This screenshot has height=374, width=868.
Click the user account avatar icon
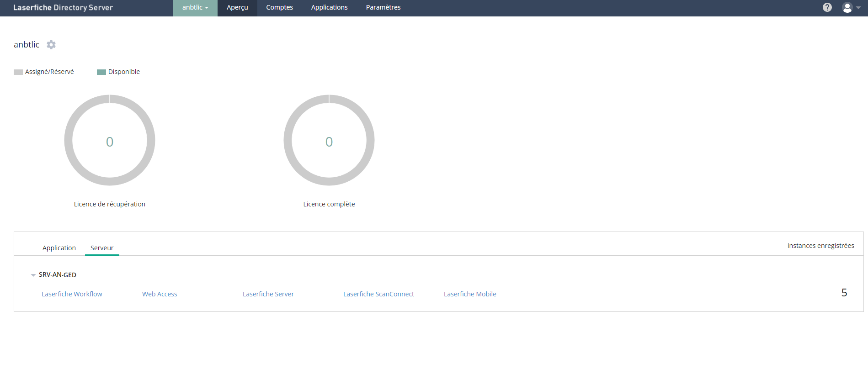coord(847,8)
